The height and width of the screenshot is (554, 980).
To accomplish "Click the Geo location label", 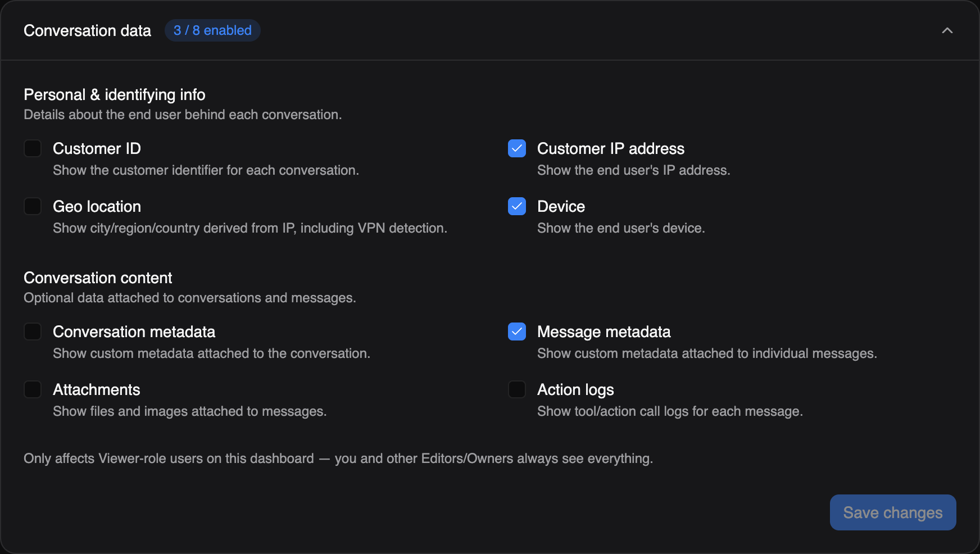I will pyautogui.click(x=97, y=206).
